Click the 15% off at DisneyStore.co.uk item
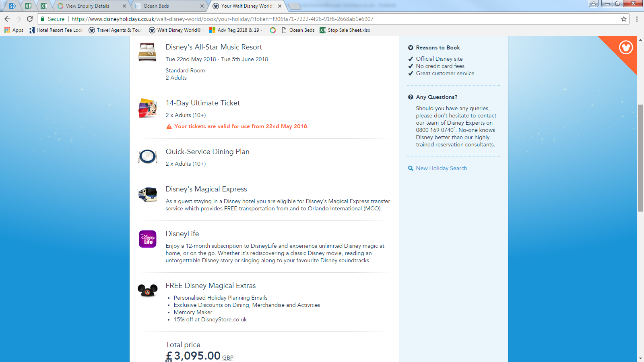Image resolution: width=644 pixels, height=362 pixels. (210, 319)
